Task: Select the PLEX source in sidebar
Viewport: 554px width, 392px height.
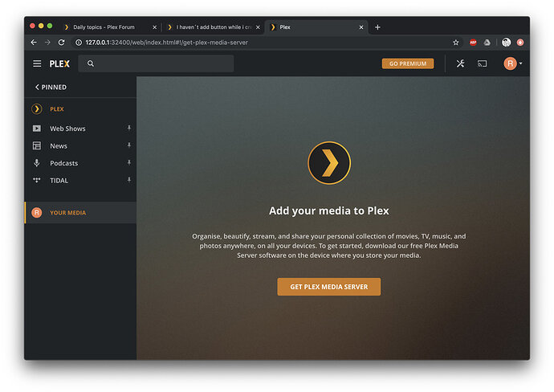Action: (80, 109)
